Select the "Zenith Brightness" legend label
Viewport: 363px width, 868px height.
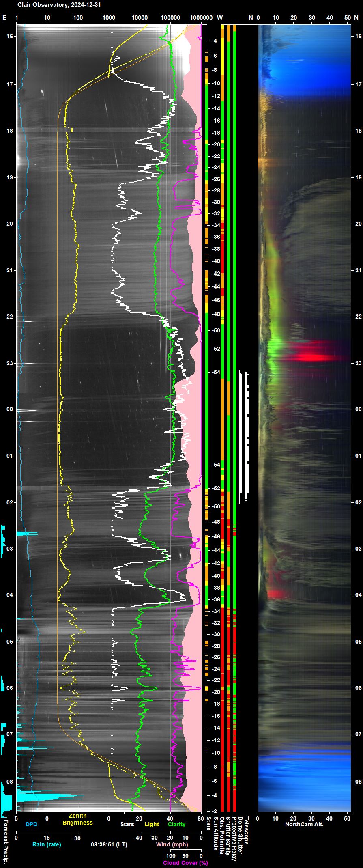click(77, 819)
